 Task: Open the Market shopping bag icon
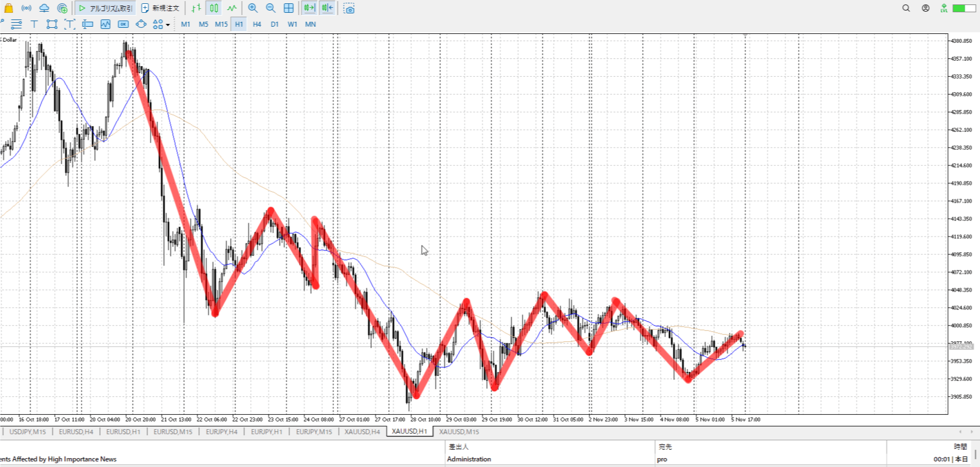[8, 8]
